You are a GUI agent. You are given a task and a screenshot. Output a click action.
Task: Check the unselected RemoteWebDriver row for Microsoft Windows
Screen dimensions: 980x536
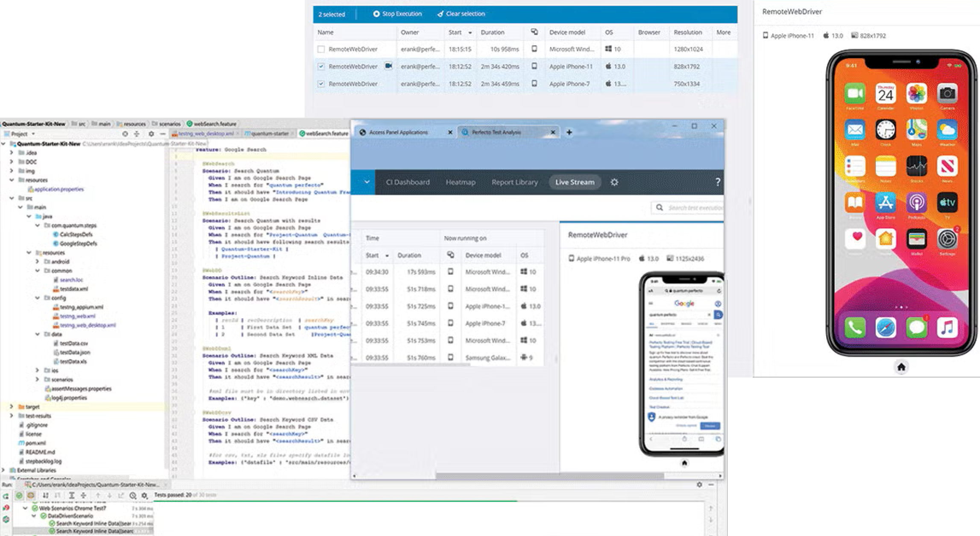coord(321,50)
